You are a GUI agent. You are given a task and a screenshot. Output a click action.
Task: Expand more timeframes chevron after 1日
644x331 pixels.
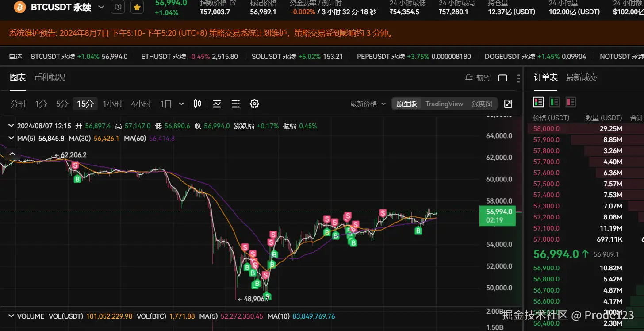tap(181, 104)
